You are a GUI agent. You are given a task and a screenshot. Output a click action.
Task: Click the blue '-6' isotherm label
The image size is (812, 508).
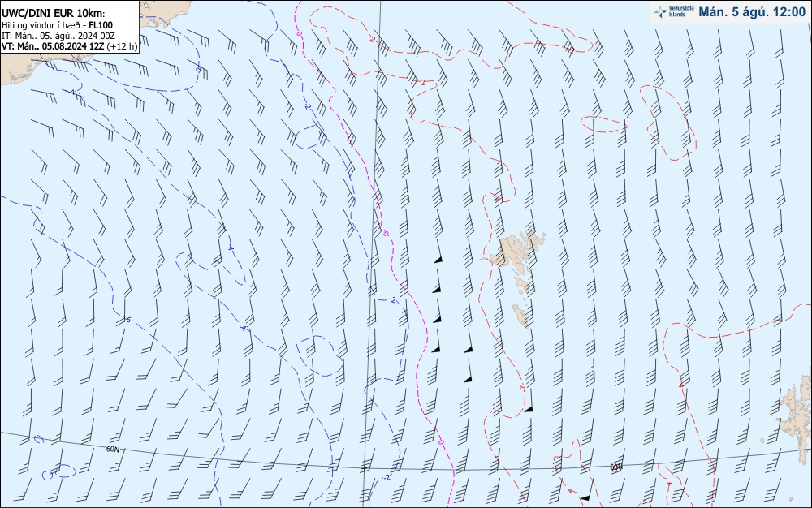127,321
